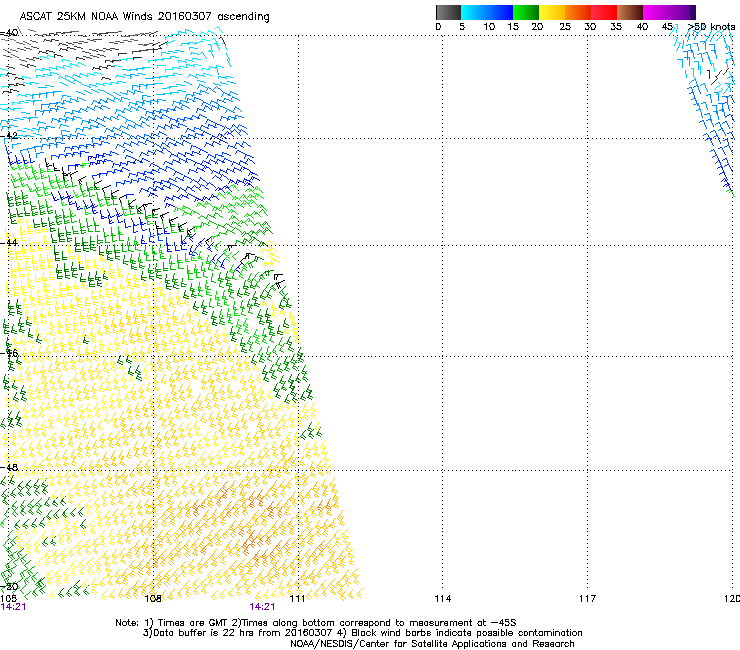Click the '35' legend scale label
Screen dimensions: 740x650
coord(616,27)
